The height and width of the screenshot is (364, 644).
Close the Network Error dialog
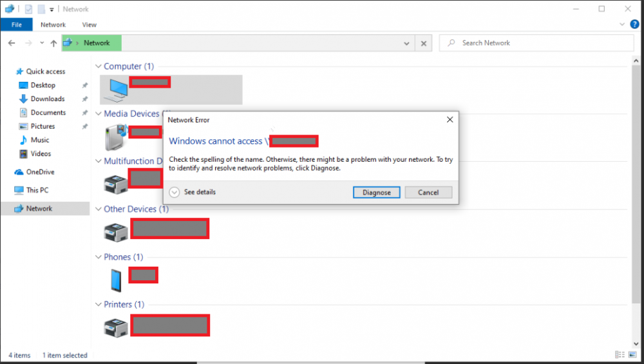(x=450, y=120)
